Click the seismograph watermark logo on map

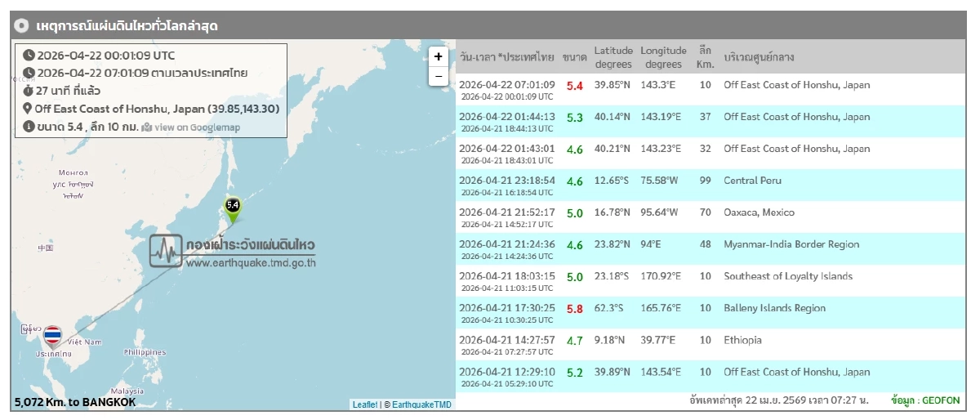(x=166, y=251)
